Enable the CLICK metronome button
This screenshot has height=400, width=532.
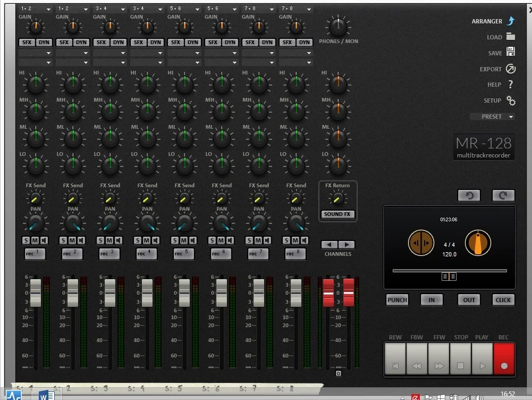point(503,300)
